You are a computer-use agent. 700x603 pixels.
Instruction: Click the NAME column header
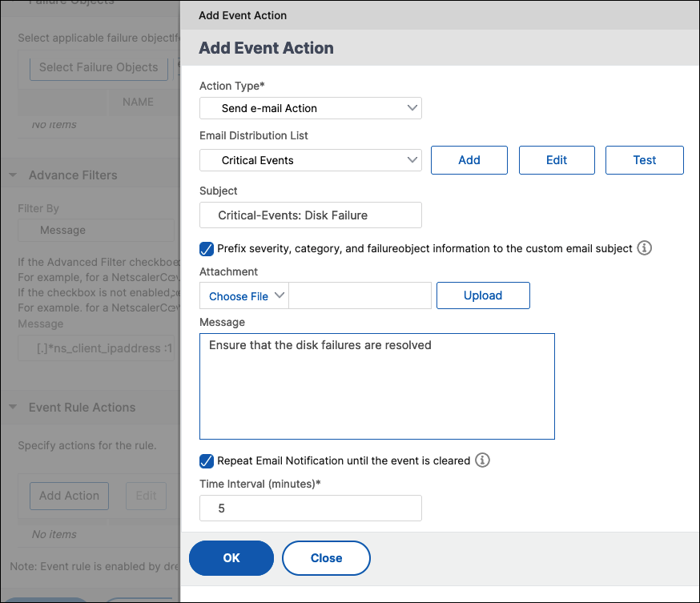point(138,103)
